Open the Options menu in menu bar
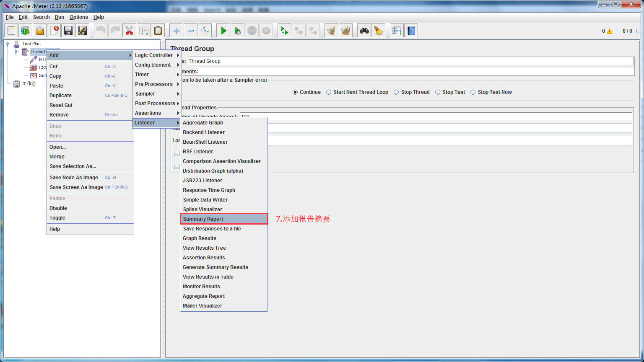Image resolution: width=644 pixels, height=362 pixels. 79,17
